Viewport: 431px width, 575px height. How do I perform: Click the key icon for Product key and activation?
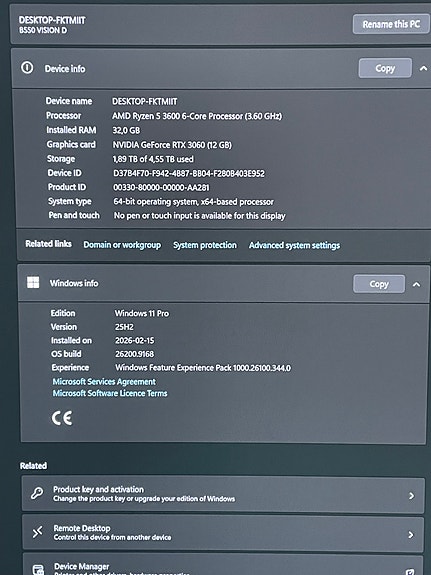(37, 493)
